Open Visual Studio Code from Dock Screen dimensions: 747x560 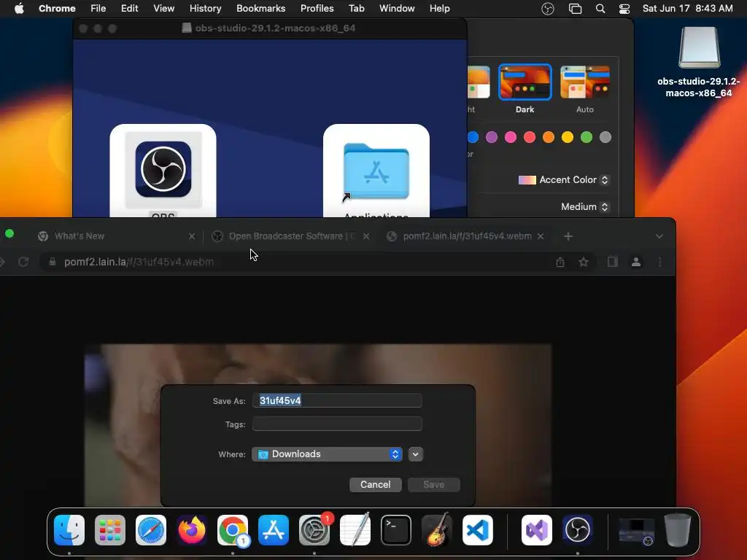coord(478,530)
